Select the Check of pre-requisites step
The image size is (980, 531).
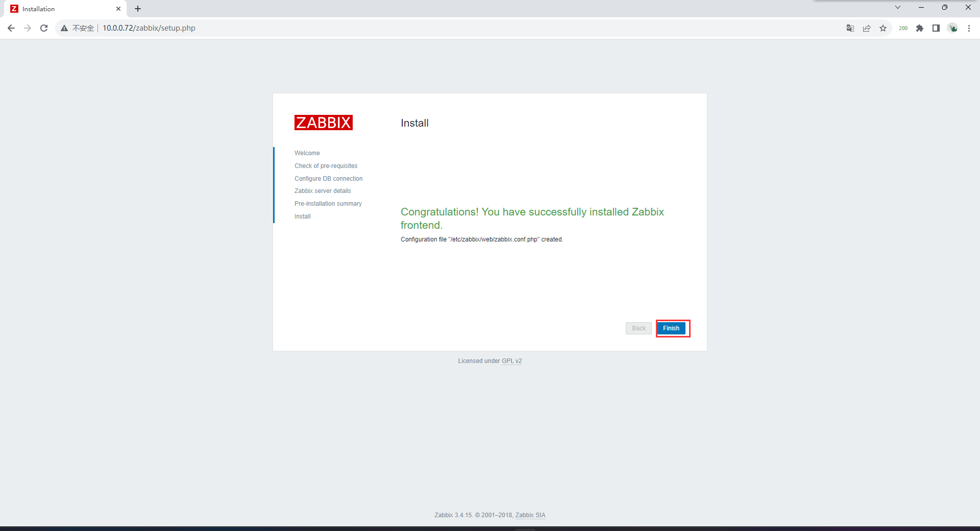(326, 166)
